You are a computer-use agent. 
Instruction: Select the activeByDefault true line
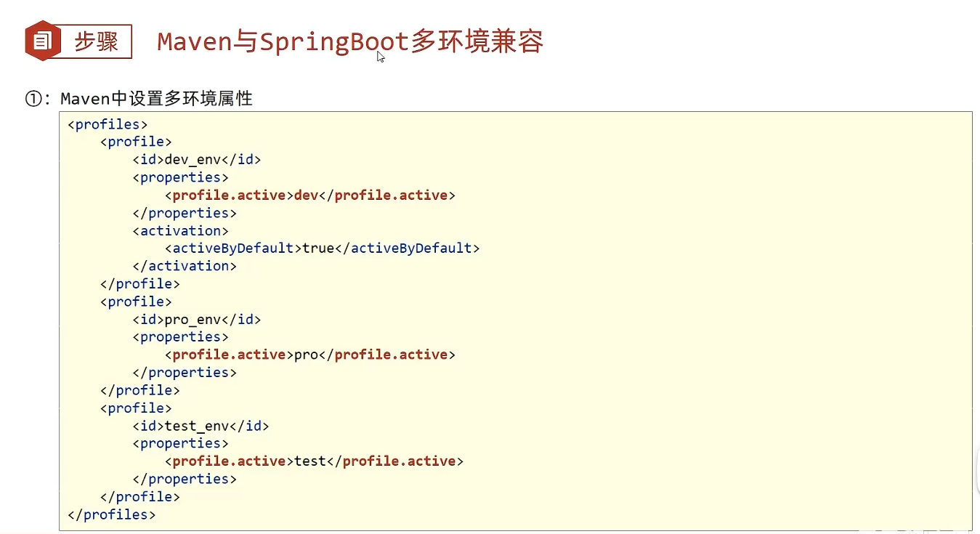(x=323, y=248)
